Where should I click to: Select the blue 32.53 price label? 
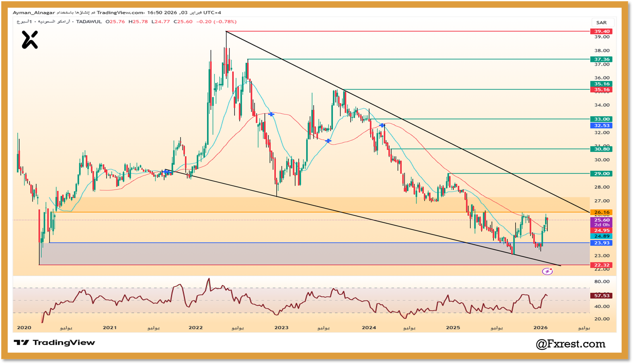coord(601,126)
